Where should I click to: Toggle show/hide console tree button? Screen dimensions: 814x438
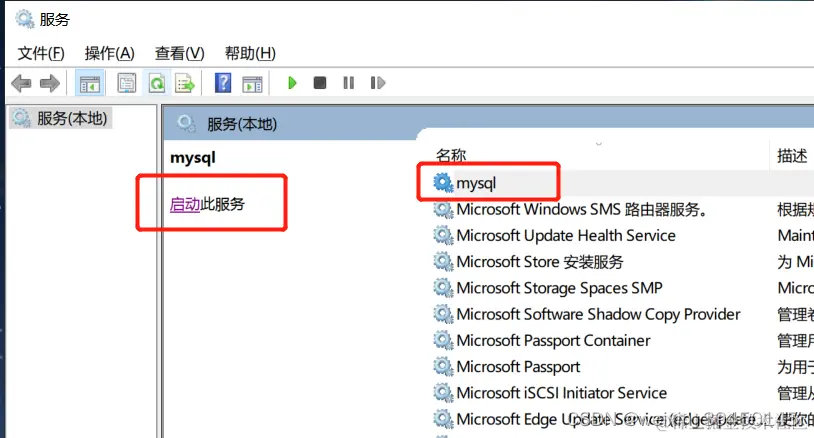tap(90, 83)
